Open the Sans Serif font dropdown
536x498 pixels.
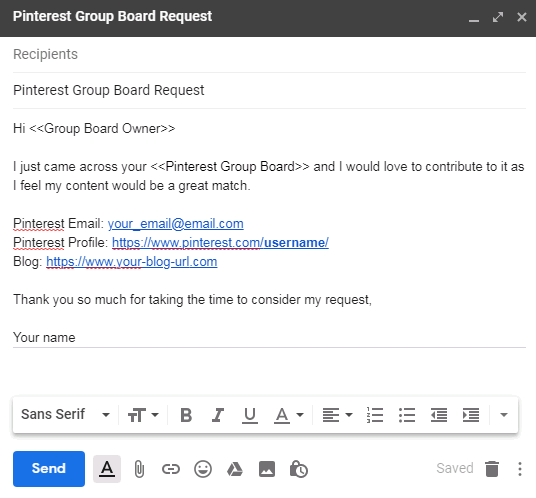pyautogui.click(x=65, y=415)
